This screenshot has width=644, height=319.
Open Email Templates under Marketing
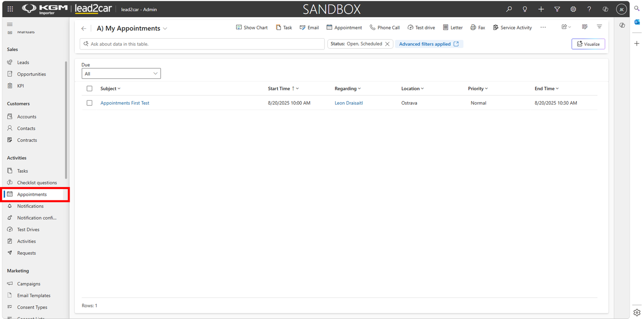(34, 295)
